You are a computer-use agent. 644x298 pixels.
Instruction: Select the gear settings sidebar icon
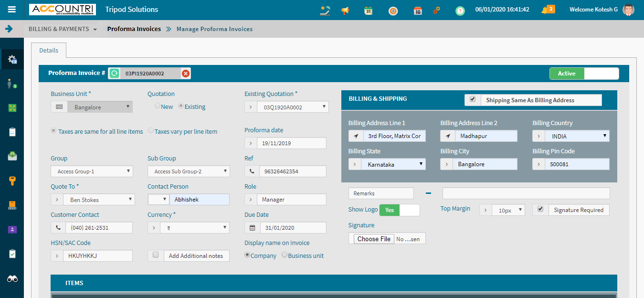[12, 59]
